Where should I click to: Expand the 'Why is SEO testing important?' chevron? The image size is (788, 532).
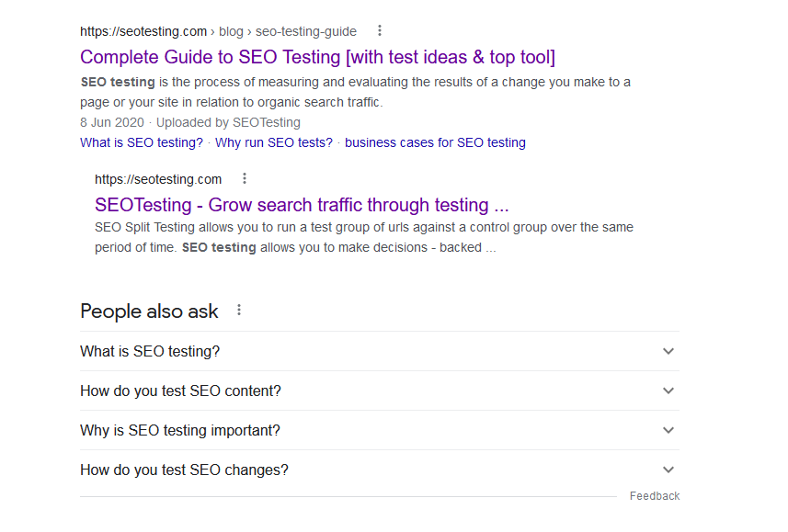click(x=668, y=430)
